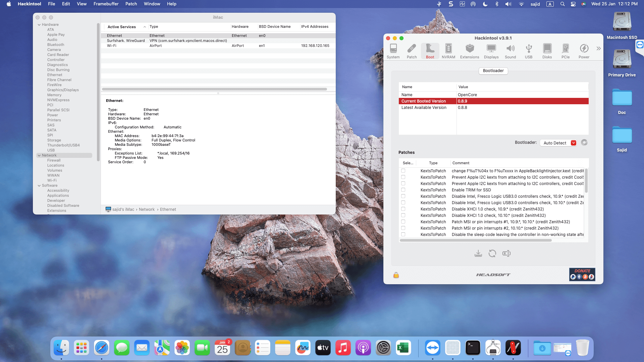644x362 pixels.
Task: Click the Type column header in Patches table
Action: (x=433, y=163)
